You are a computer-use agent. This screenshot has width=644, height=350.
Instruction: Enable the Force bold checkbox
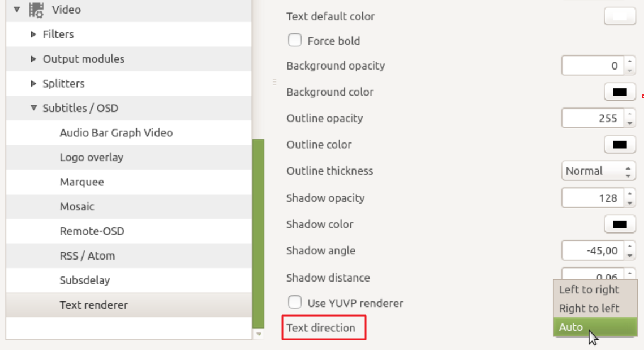coord(295,40)
